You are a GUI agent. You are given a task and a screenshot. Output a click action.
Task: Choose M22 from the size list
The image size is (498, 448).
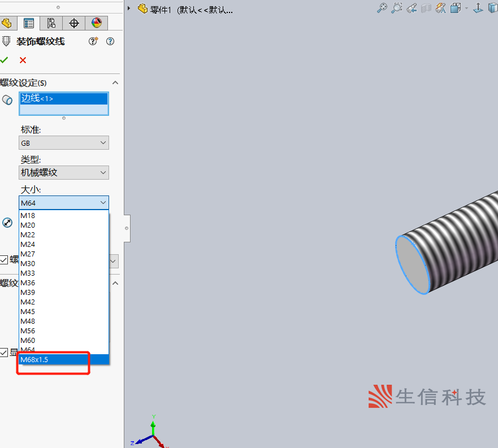point(64,234)
